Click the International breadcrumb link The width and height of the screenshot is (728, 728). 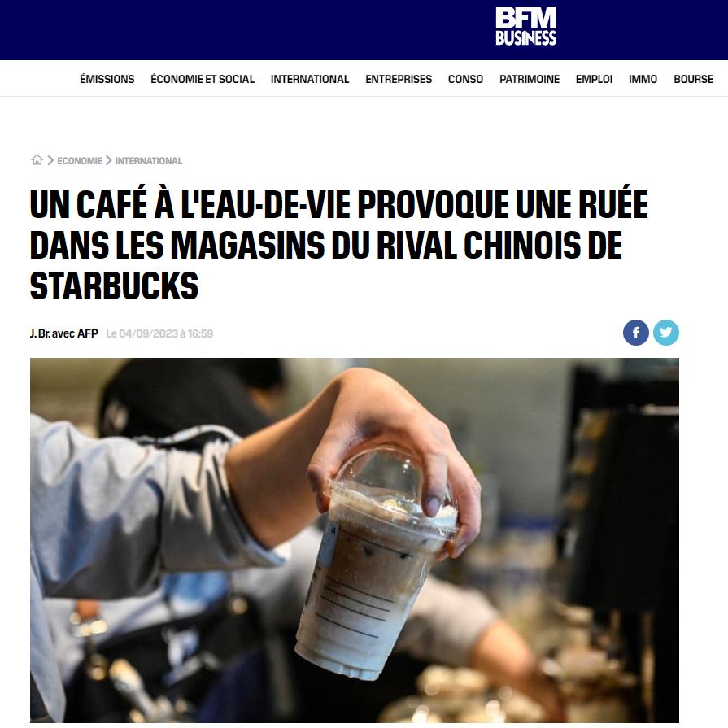149,161
